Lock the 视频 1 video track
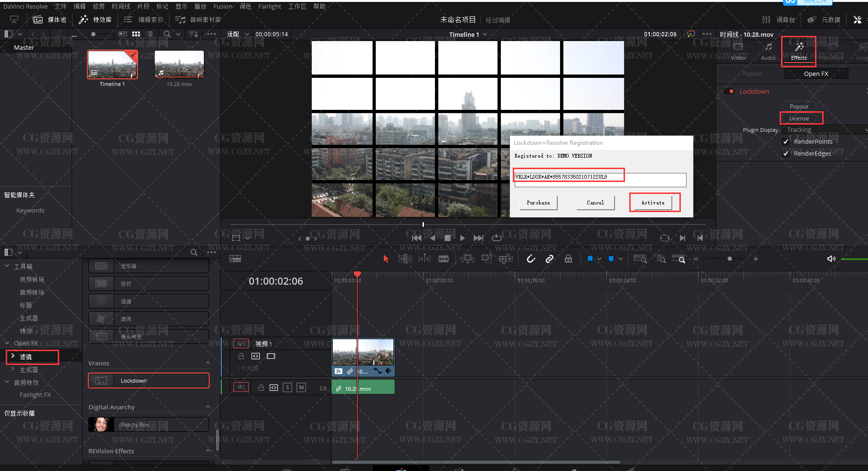 click(241, 356)
